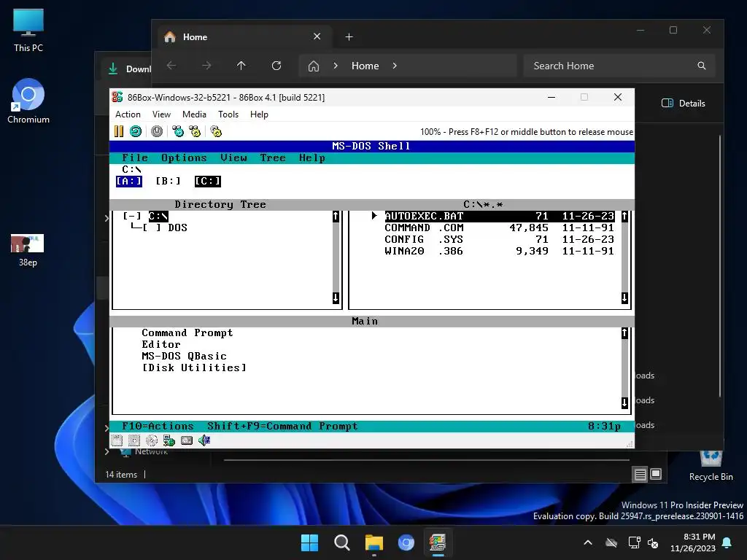Click the second floppy drive status icon
This screenshot has width=747, height=560.
coord(134,440)
